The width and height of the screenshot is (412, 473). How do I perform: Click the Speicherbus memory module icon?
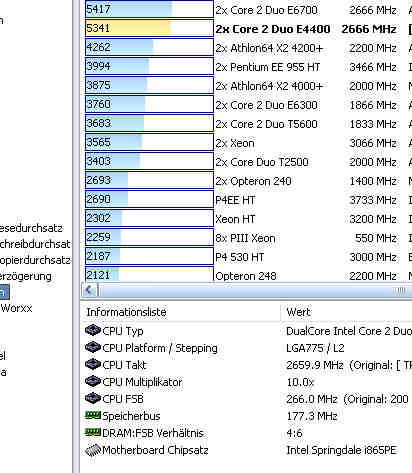tap(93, 415)
